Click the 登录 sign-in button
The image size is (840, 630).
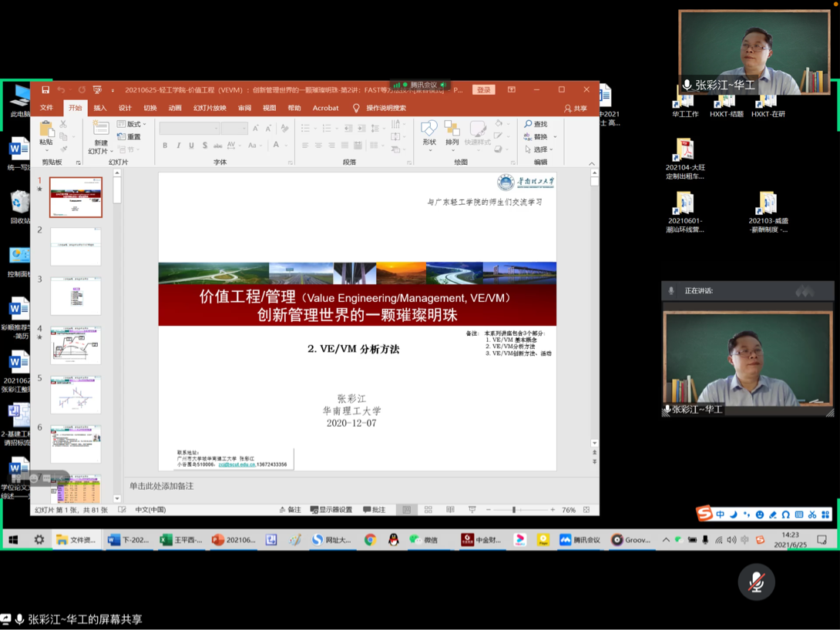coord(483,90)
